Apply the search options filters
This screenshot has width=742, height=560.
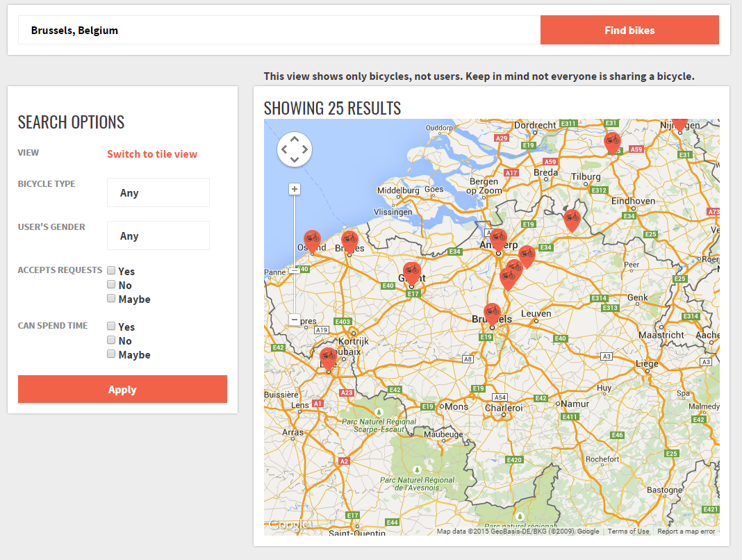coord(122,389)
